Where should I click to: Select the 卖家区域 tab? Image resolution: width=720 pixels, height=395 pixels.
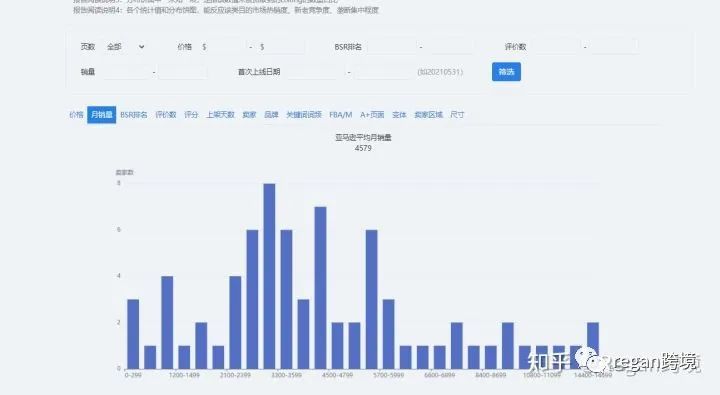point(428,115)
